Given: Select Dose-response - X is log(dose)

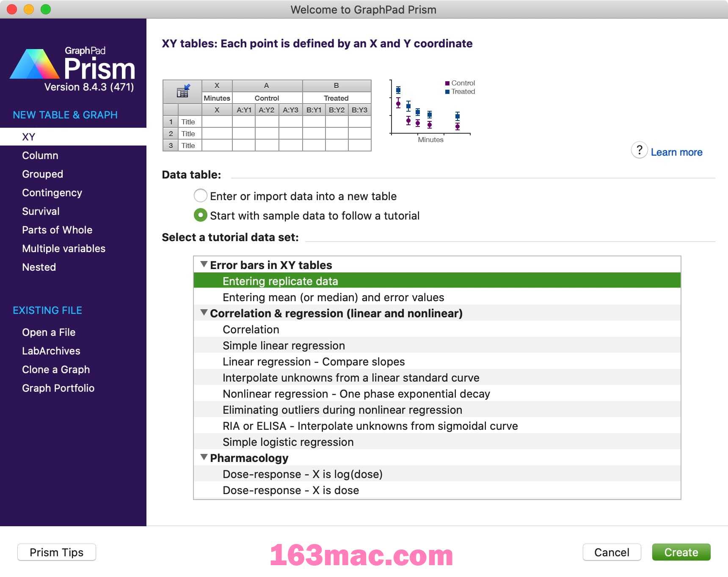Looking at the screenshot, I should point(437,474).
